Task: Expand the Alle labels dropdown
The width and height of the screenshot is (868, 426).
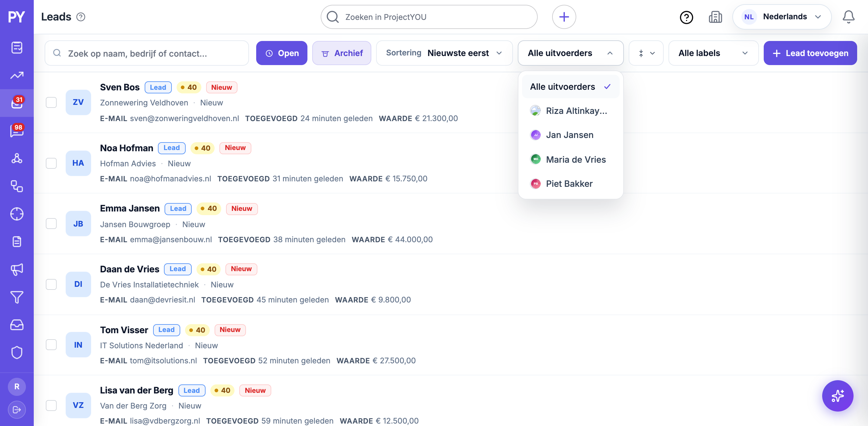Action: (x=713, y=53)
